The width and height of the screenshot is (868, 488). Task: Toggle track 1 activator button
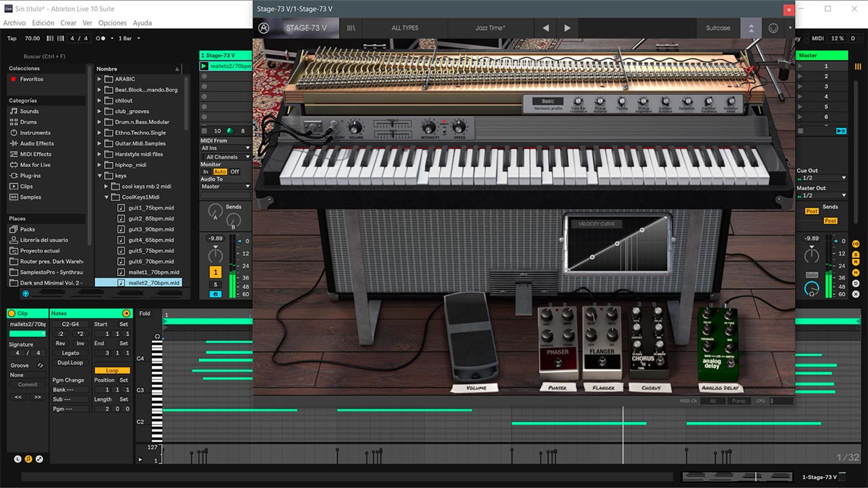click(216, 272)
